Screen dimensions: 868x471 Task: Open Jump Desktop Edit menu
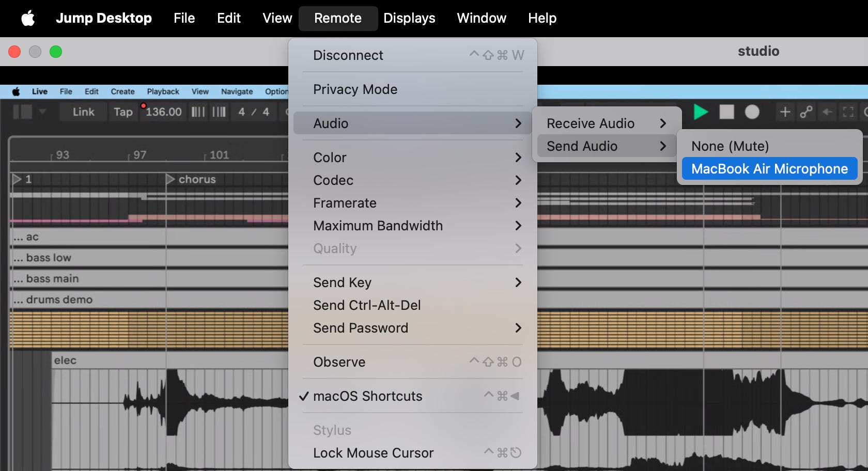click(x=229, y=19)
